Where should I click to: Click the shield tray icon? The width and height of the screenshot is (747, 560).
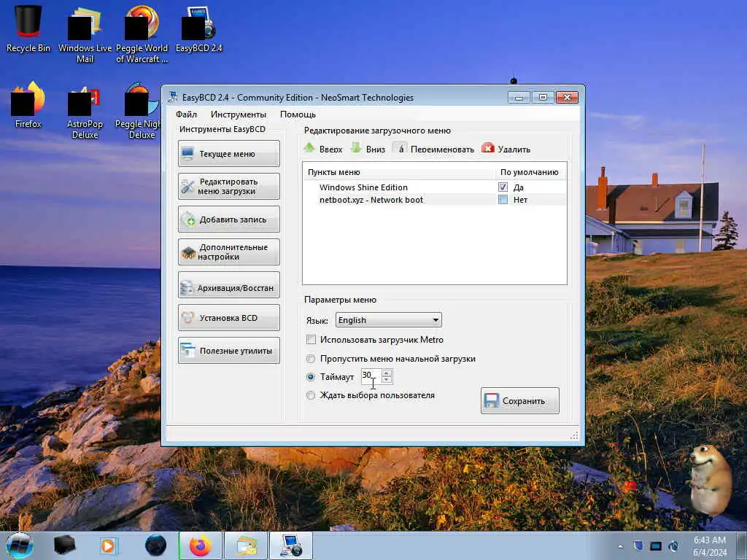pyautogui.click(x=638, y=545)
